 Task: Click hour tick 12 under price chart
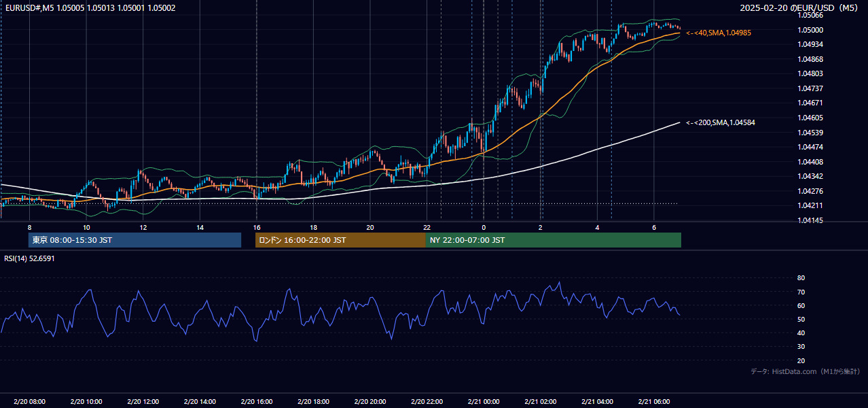point(143,227)
